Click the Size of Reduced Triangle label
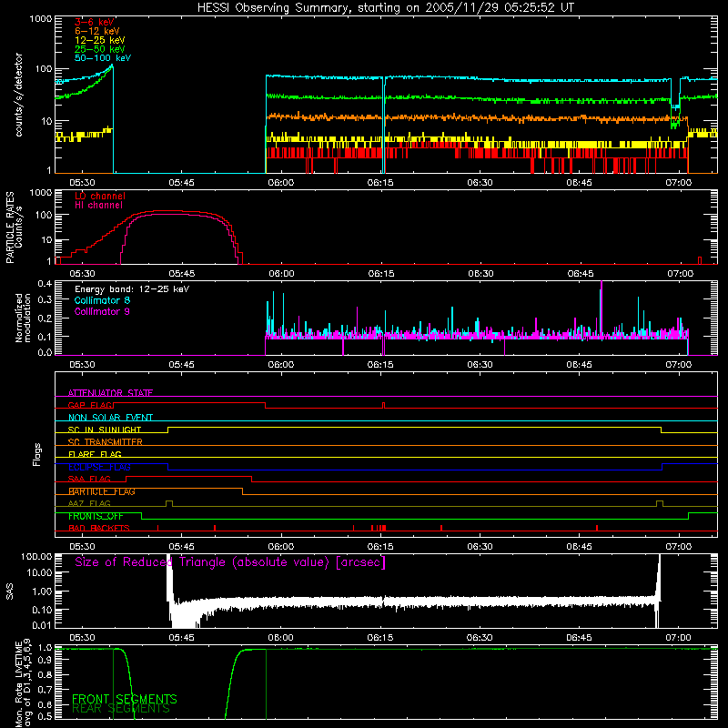The height and width of the screenshot is (728, 728). [x=230, y=562]
